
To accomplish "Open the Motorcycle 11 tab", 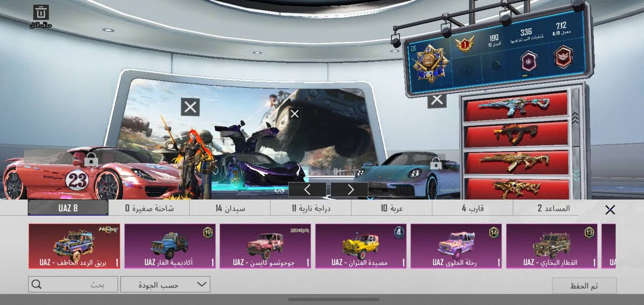I will [311, 208].
